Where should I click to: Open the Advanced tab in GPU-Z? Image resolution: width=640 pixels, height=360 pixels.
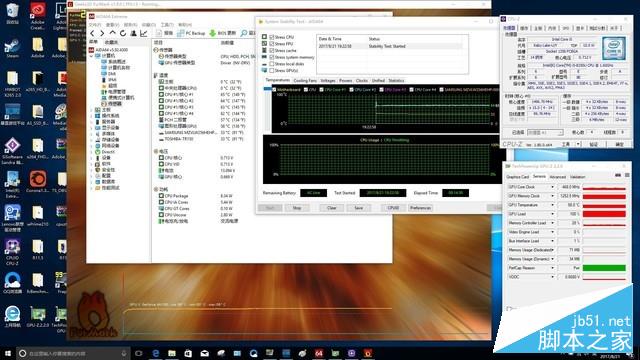tap(558, 177)
